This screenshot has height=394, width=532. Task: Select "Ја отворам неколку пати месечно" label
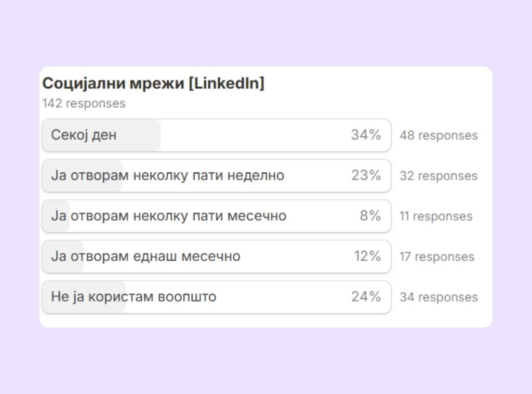click(x=168, y=216)
